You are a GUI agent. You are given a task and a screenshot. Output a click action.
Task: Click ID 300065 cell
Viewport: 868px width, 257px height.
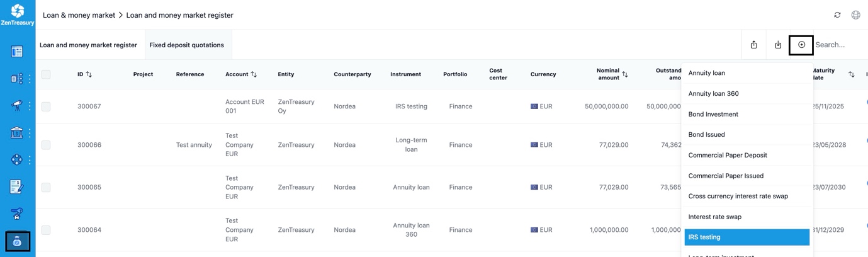(89, 187)
